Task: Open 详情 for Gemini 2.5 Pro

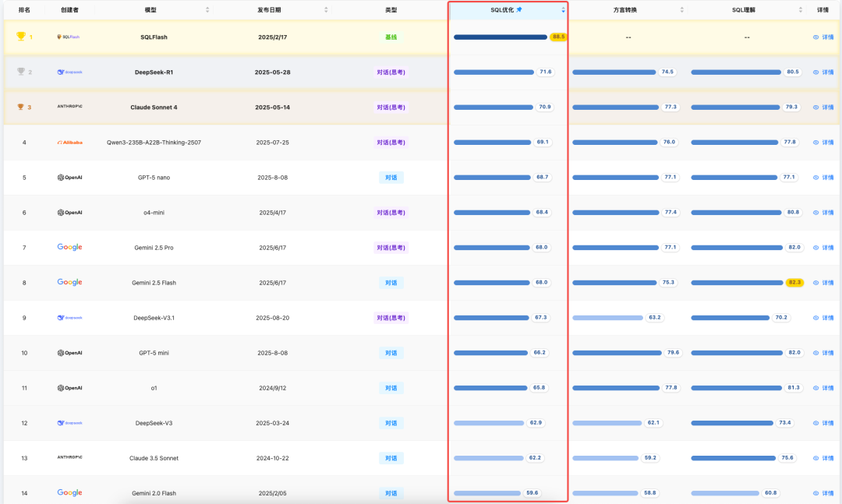Action: coord(823,248)
